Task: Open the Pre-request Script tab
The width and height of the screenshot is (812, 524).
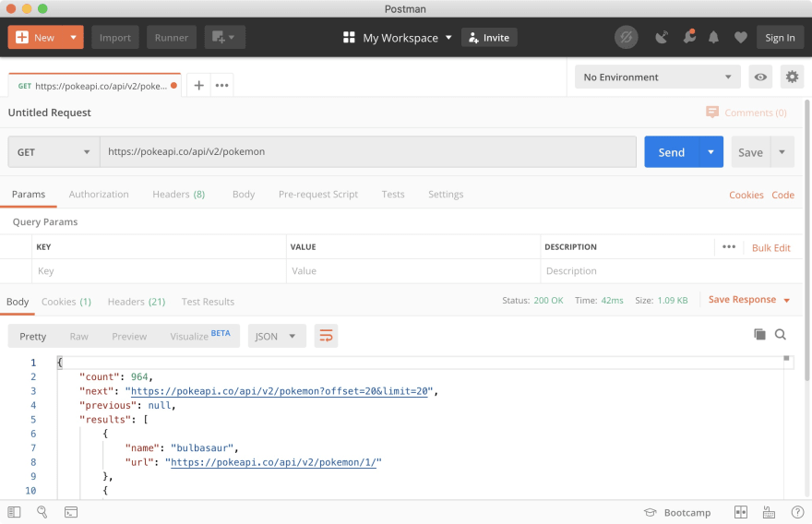Action: 318,194
